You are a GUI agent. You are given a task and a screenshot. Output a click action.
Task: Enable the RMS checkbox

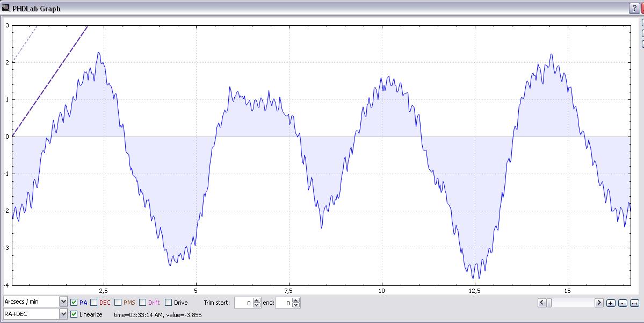click(x=118, y=303)
